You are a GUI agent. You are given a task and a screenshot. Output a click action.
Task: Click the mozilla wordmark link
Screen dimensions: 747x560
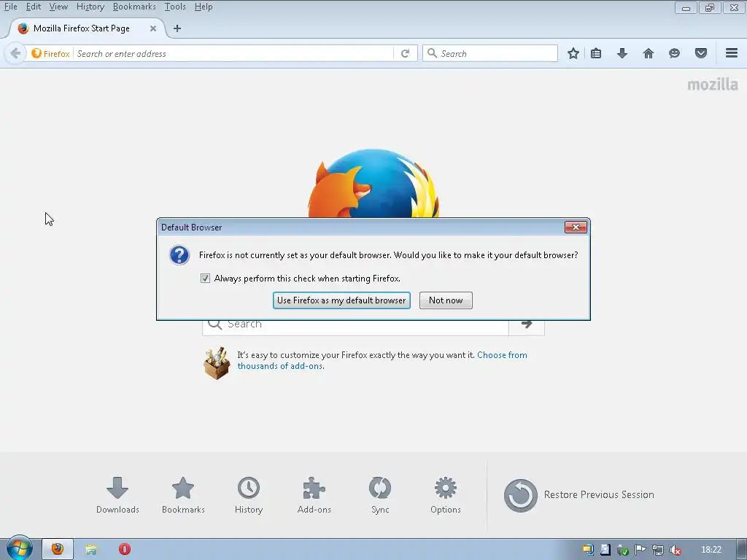(713, 85)
